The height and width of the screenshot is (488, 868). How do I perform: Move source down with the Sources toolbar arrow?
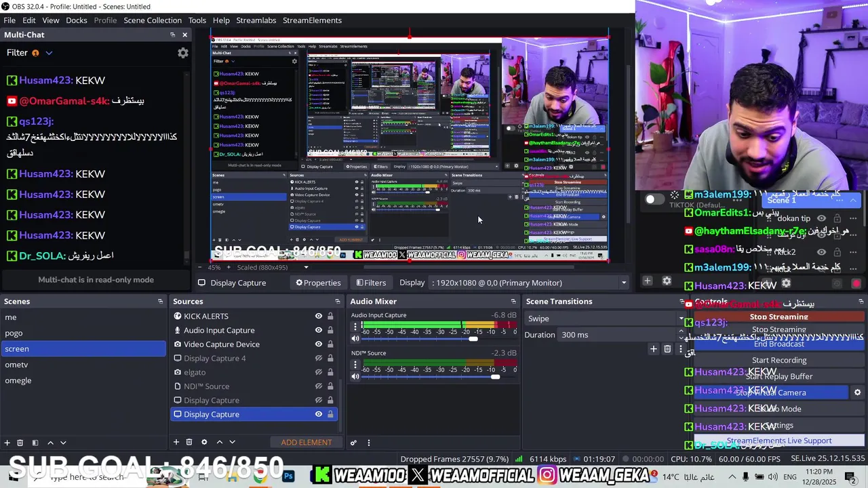(x=232, y=442)
